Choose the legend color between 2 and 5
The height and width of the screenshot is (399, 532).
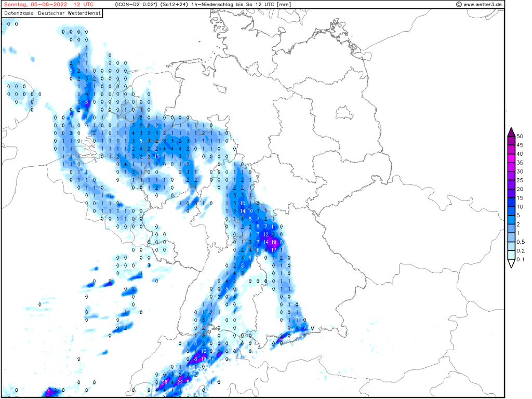[511, 220]
